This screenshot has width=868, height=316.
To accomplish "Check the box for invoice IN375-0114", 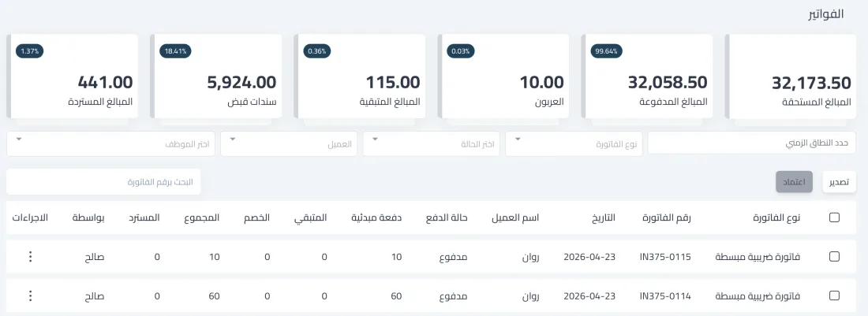I will 834,296.
